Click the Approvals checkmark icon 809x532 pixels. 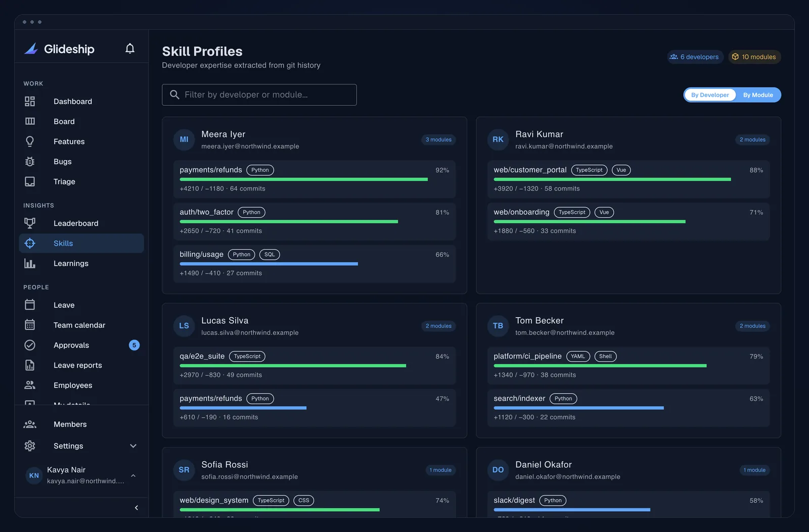[30, 345]
